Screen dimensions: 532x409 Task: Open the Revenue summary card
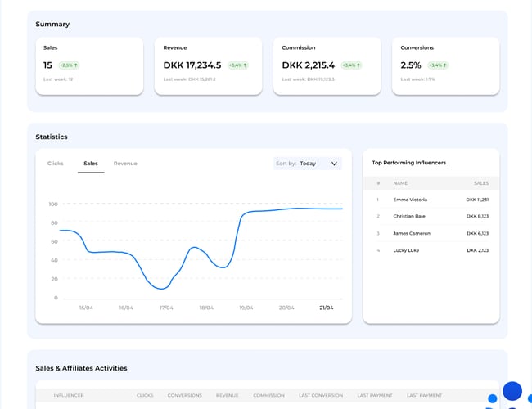point(211,65)
